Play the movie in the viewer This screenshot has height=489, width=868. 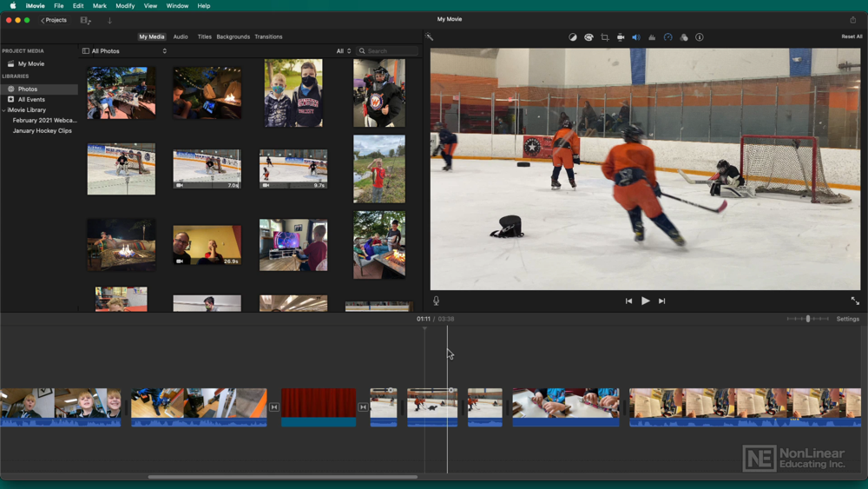(x=646, y=301)
